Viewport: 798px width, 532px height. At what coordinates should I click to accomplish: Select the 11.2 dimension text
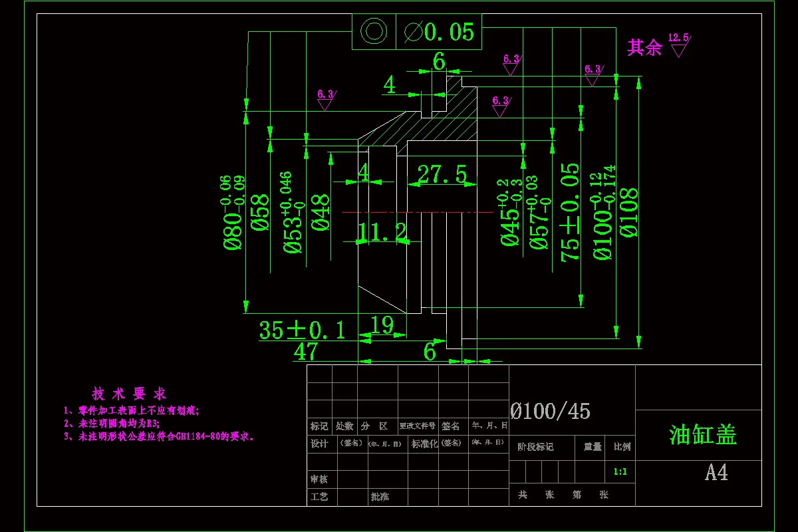coord(382,232)
